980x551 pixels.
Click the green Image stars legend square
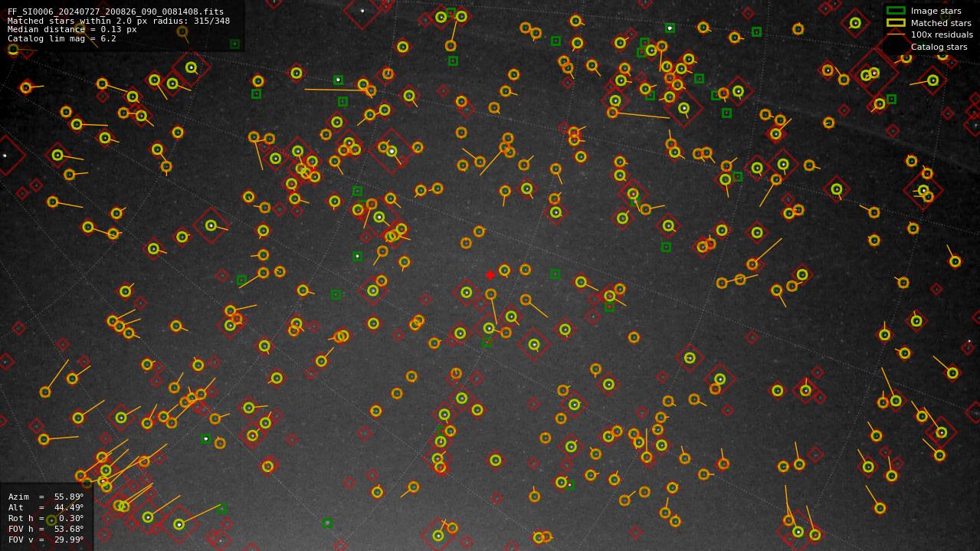pos(896,11)
